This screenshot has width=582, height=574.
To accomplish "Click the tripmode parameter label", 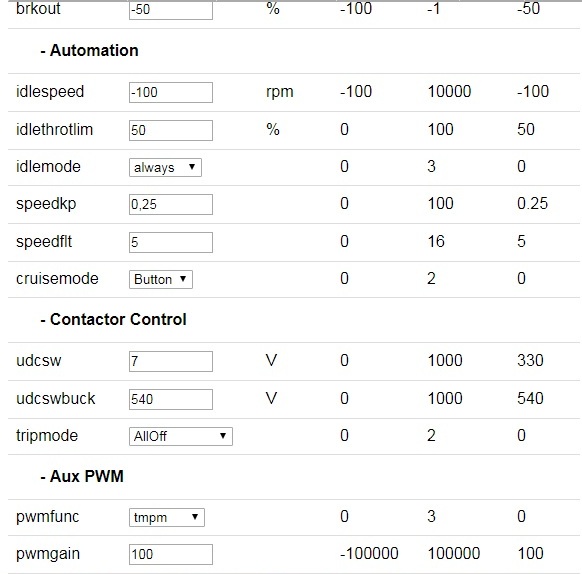I will click(x=47, y=436).
